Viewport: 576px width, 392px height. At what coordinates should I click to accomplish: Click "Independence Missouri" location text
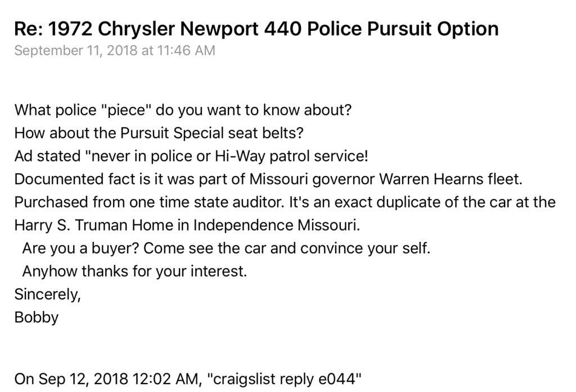pyautogui.click(x=276, y=225)
